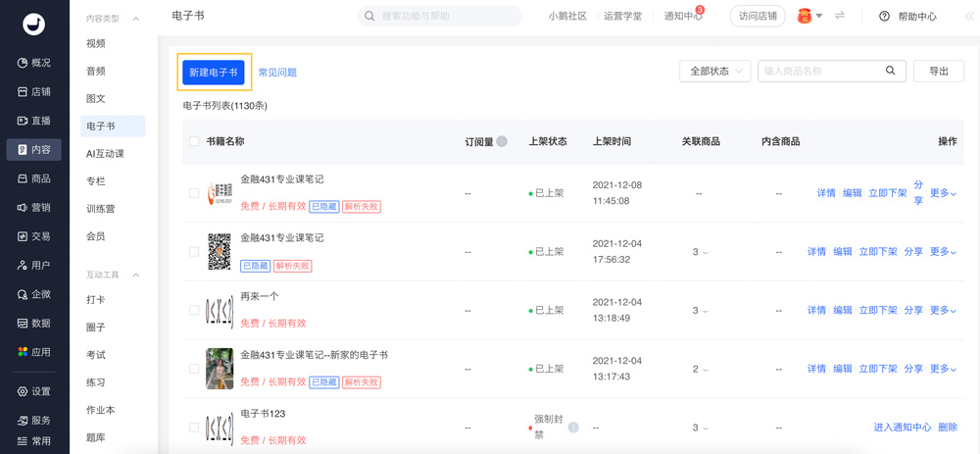The width and height of the screenshot is (980, 454).
Task: Click the 输入商品名称 search field
Action: [819, 72]
